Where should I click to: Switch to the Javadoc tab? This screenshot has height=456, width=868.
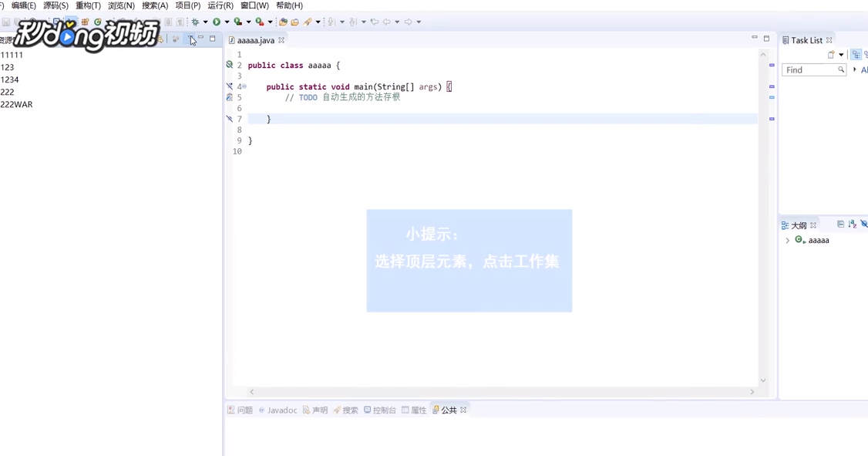point(278,410)
